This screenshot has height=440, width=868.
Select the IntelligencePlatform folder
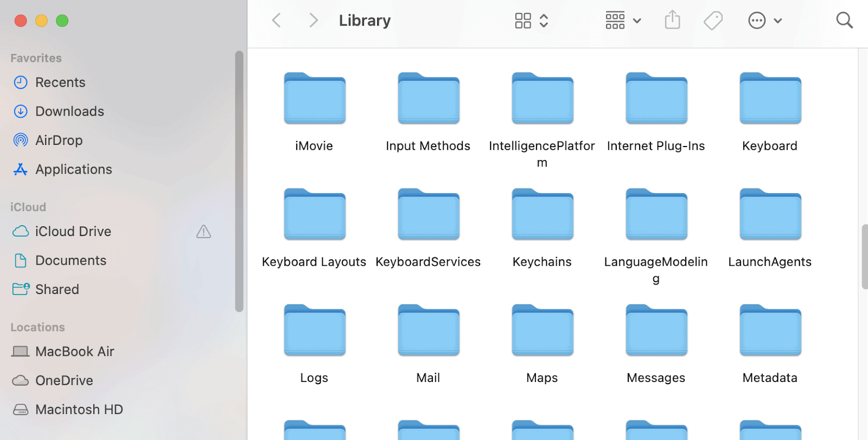pyautogui.click(x=542, y=99)
